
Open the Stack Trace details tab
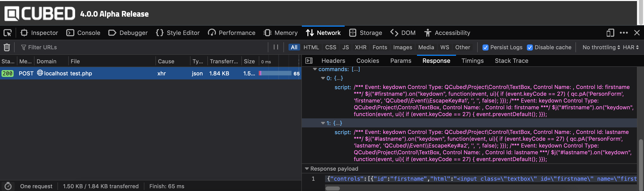512,61
